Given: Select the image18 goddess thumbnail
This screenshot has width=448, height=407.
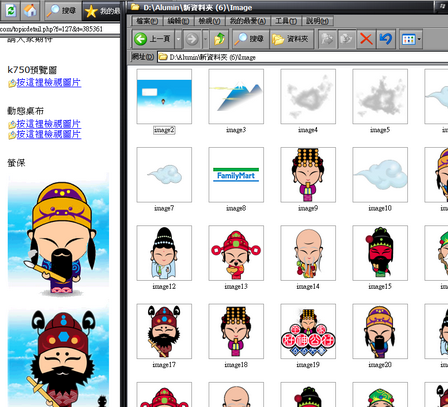Looking at the screenshot, I should [236, 331].
